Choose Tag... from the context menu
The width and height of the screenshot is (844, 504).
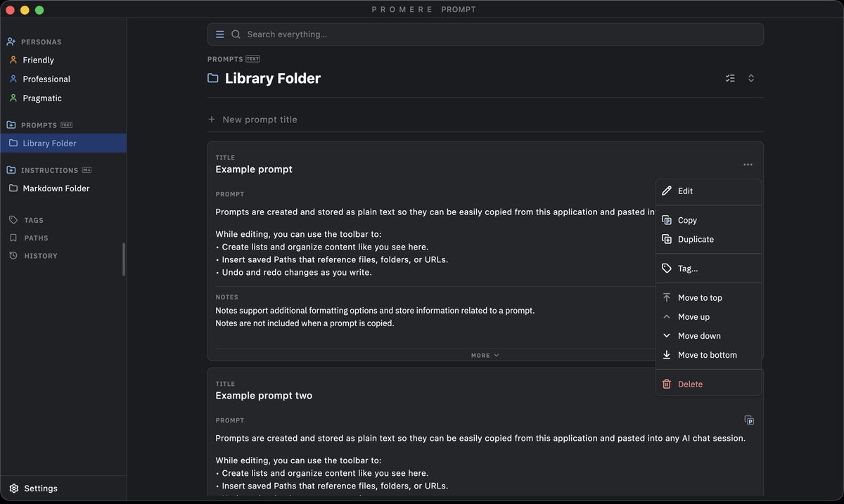click(x=709, y=269)
